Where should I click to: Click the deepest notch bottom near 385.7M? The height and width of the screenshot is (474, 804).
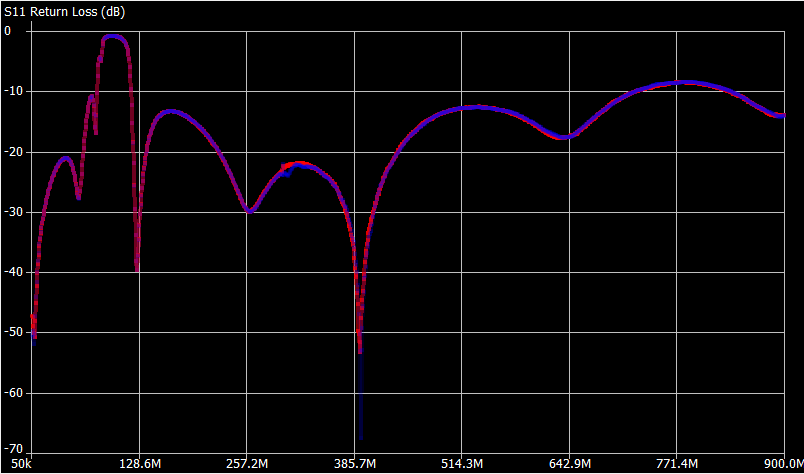[359, 436]
